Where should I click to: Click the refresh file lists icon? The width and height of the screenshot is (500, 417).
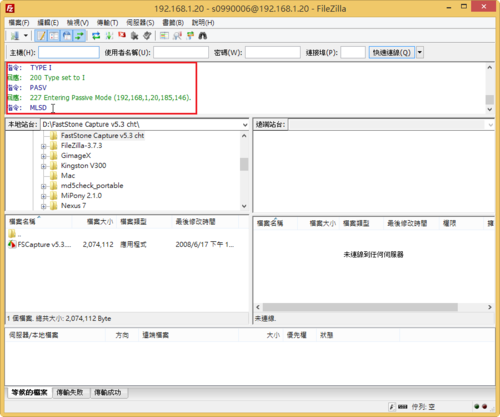tap(96, 36)
